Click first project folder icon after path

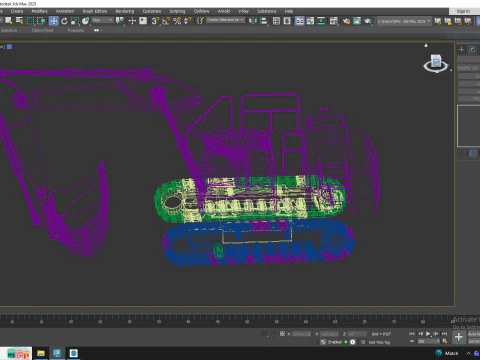tap(438, 21)
